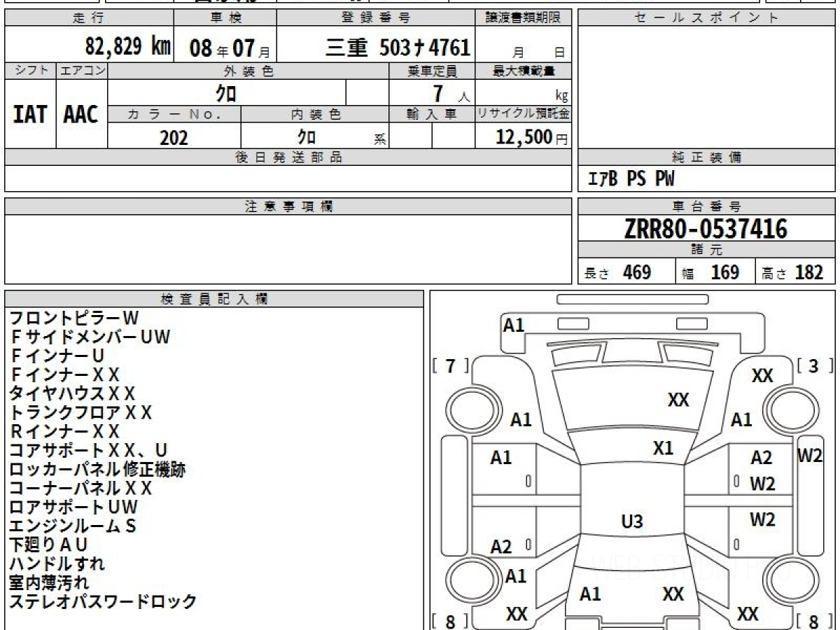Click the mileage value 82,829 km
The height and width of the screenshot is (630, 840).
point(127,47)
